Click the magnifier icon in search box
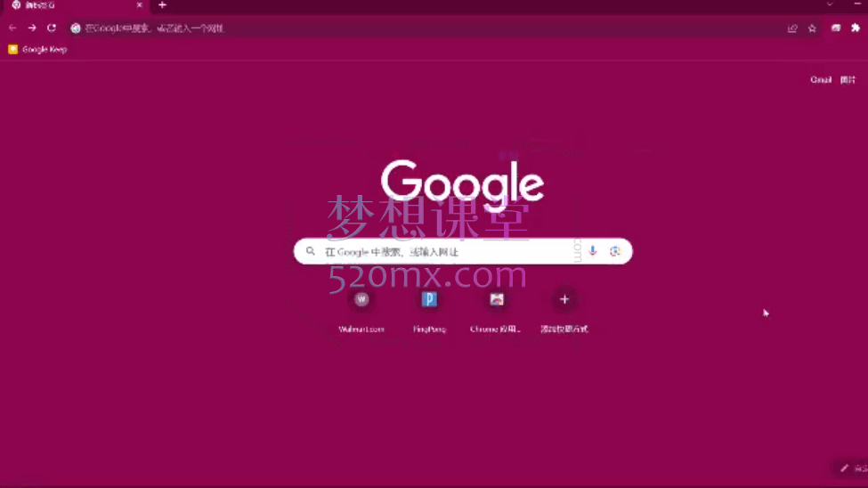Screen dimensions: 868x488 click(311, 251)
